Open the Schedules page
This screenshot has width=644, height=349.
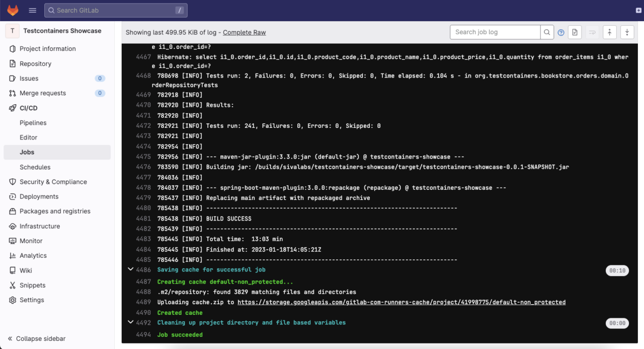35,167
